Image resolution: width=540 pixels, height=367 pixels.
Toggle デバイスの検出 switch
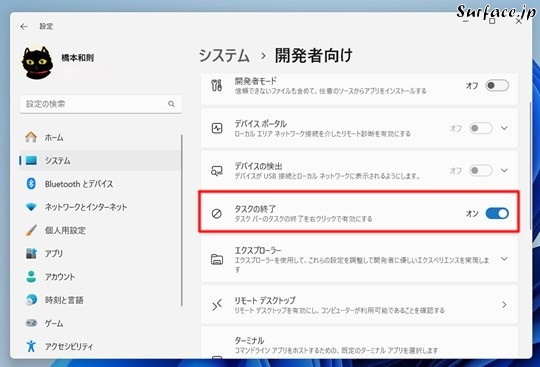[x=480, y=170]
